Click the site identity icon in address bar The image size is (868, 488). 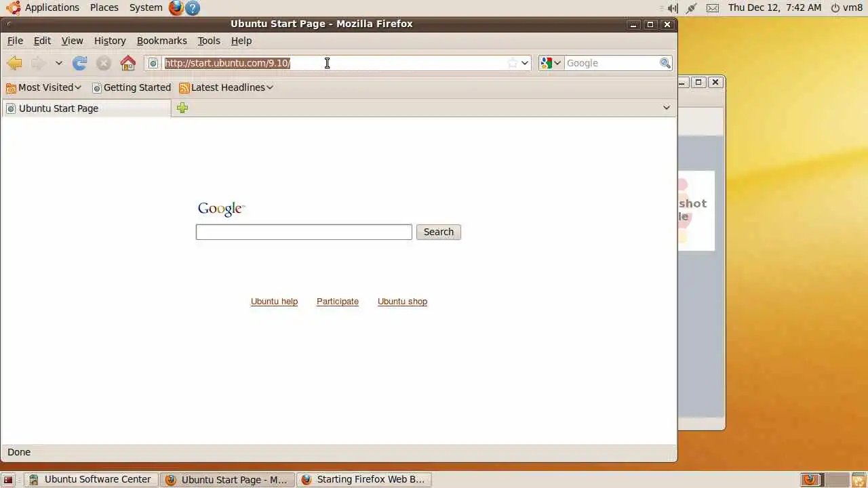[153, 63]
